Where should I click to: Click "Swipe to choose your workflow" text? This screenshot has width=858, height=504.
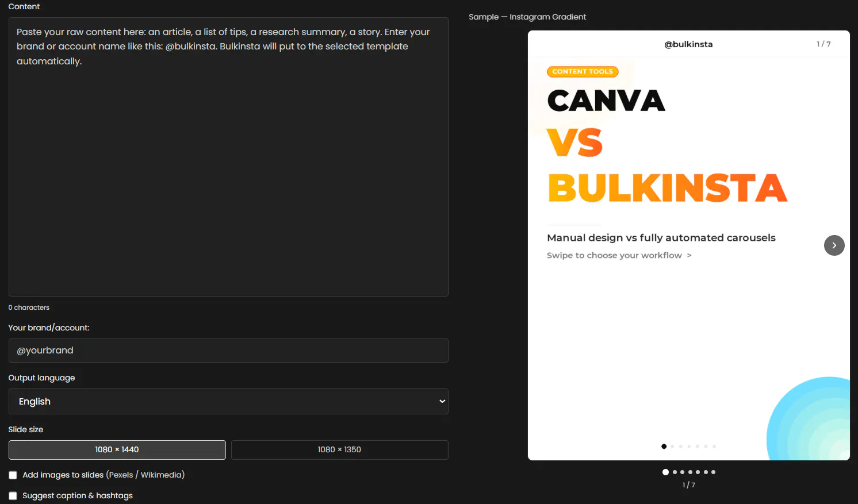pyautogui.click(x=614, y=255)
